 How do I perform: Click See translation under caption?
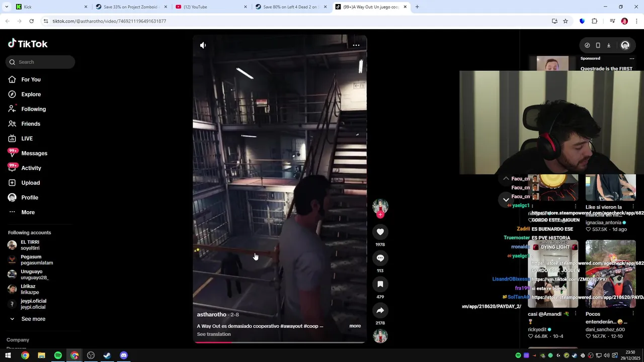coord(214,334)
